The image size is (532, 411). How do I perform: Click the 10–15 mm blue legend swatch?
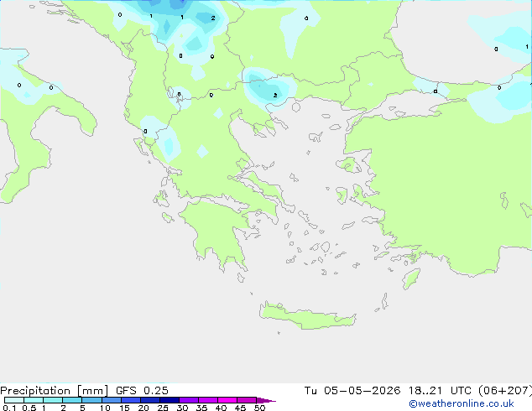(x=112, y=400)
